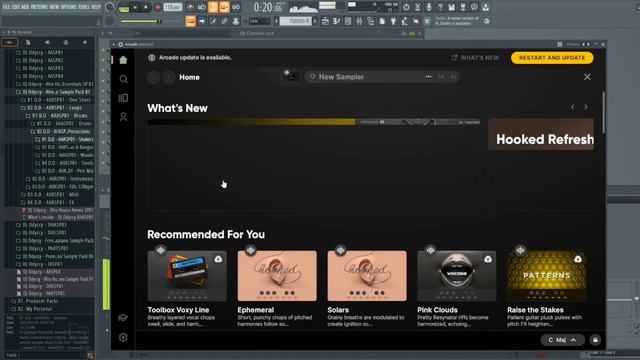Download the Raise the Stakes kit
Viewport: 640px width, 360px height.
point(578,259)
